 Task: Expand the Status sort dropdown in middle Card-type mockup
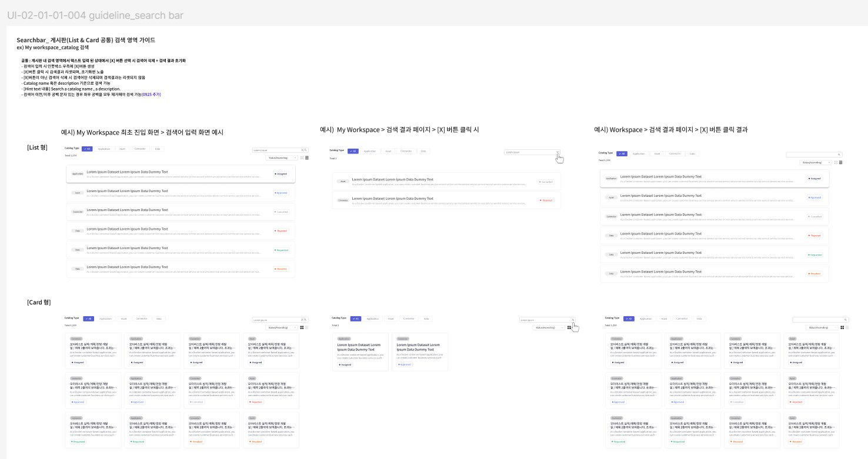[549, 327]
